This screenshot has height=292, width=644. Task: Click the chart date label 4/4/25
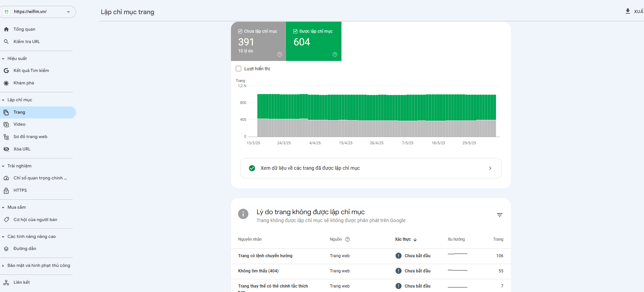point(315,143)
